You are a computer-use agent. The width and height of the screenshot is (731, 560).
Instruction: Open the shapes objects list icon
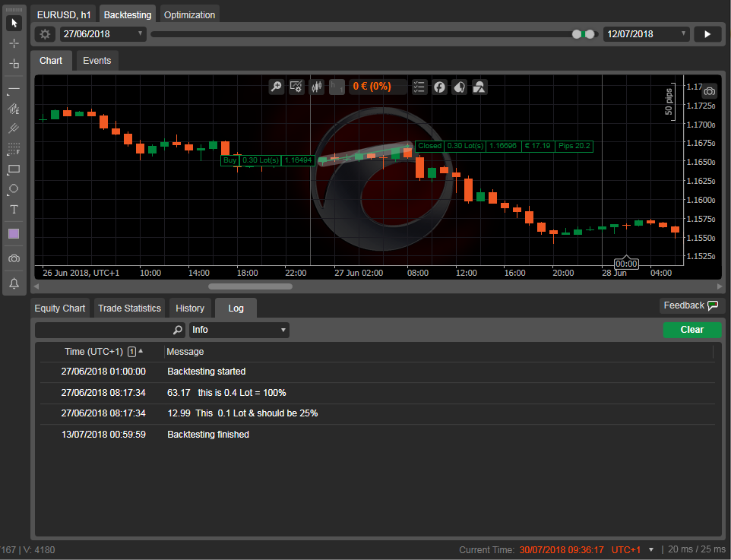coord(479,87)
